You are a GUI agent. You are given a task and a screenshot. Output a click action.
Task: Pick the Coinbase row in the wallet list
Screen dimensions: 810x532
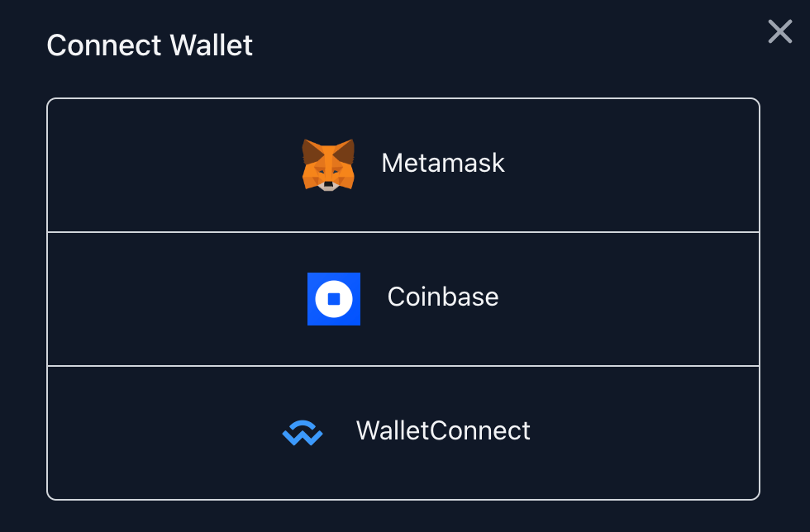(x=403, y=299)
